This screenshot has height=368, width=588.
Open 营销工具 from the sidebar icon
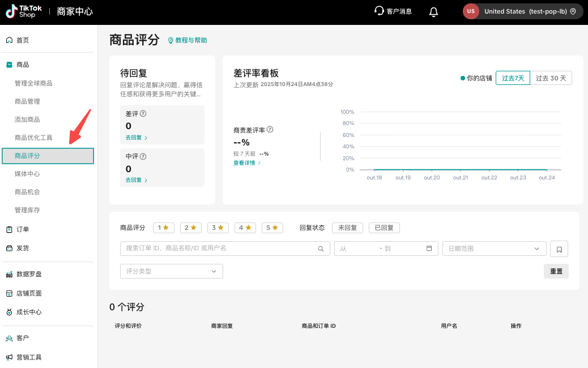click(x=9, y=357)
